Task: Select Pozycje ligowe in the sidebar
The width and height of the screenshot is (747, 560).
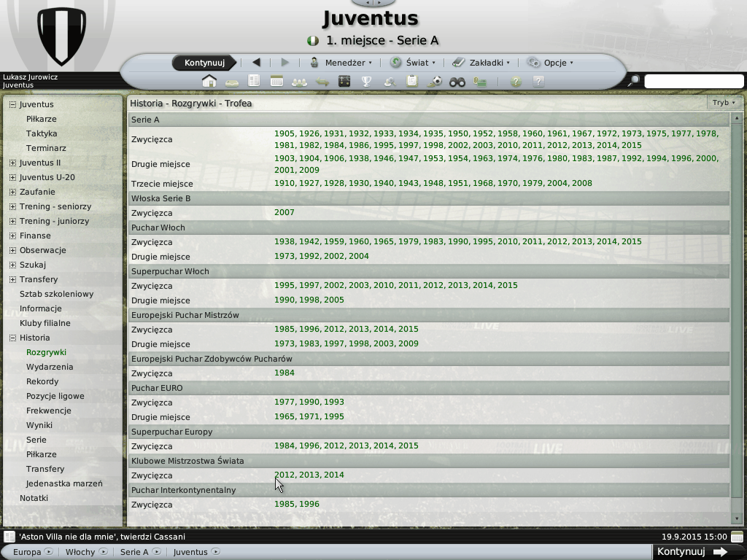Action: point(55,396)
